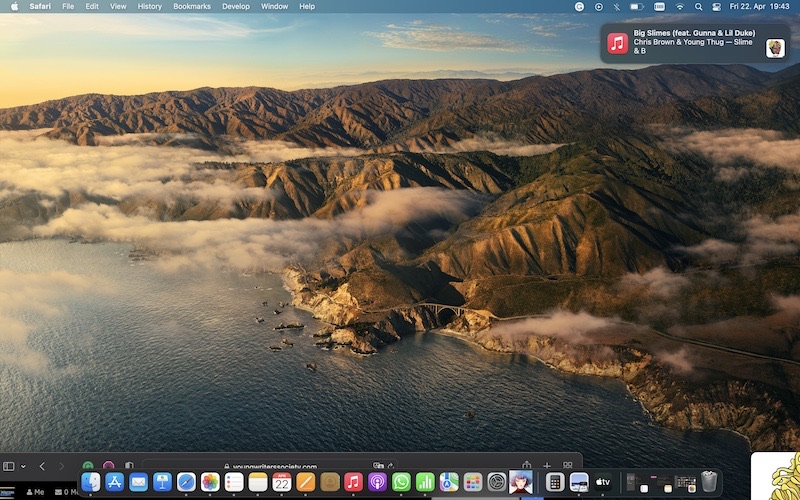Open the Apple TV app in the Dock
This screenshot has height=500, width=800.
(x=603, y=482)
